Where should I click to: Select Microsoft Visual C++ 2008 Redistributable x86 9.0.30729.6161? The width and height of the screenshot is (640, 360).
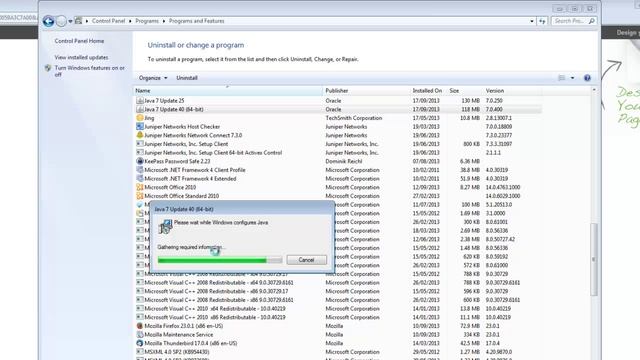(x=219, y=300)
